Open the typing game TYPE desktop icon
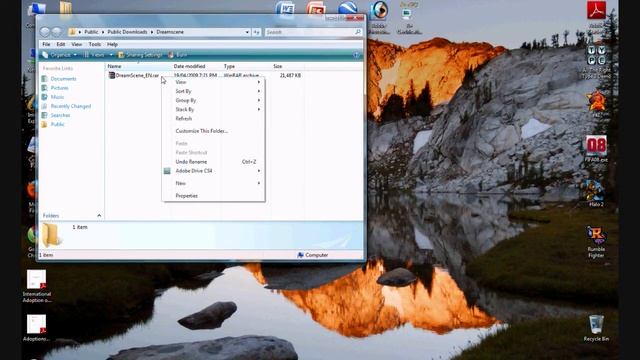Viewport: 640px width, 360px height. point(596,56)
